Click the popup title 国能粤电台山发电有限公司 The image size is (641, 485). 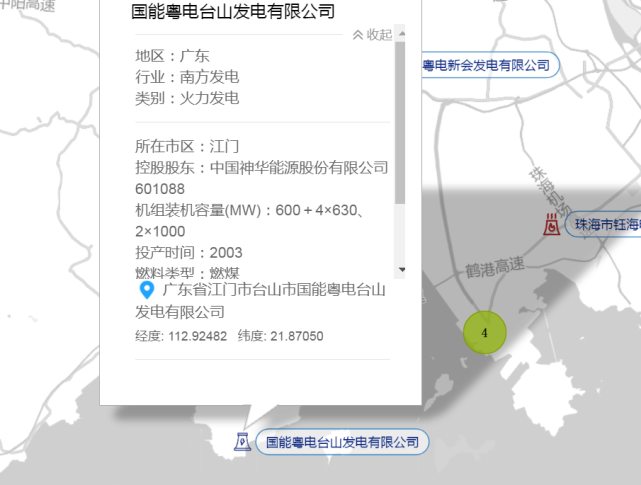pyautogui.click(x=233, y=11)
